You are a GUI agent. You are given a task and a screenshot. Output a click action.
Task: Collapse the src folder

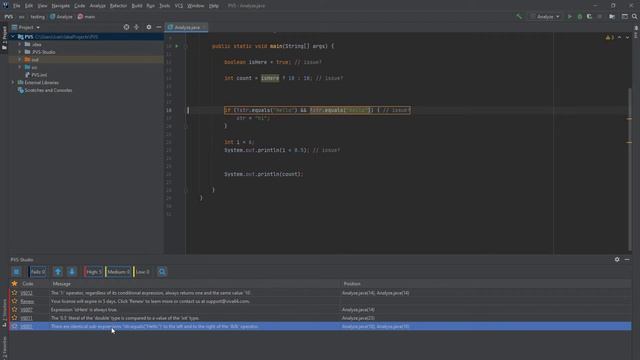coord(19,67)
